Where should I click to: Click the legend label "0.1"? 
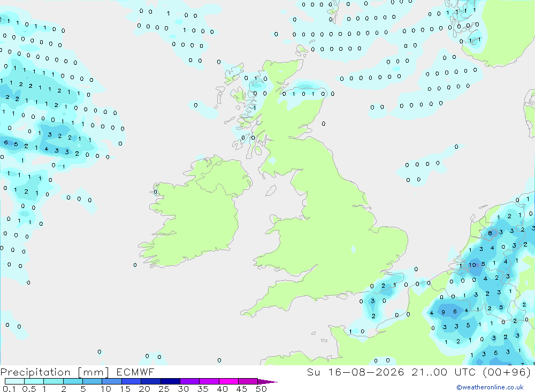9,389
